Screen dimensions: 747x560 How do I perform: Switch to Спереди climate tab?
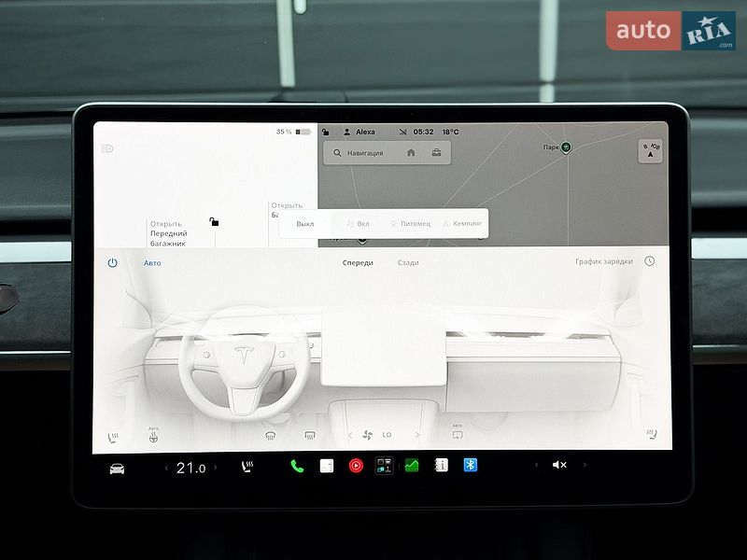pyautogui.click(x=358, y=262)
